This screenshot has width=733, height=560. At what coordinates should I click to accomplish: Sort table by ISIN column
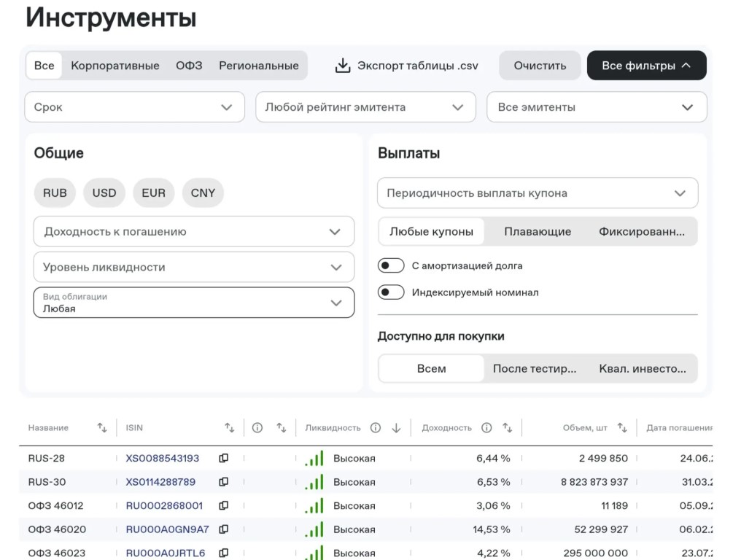229,427
